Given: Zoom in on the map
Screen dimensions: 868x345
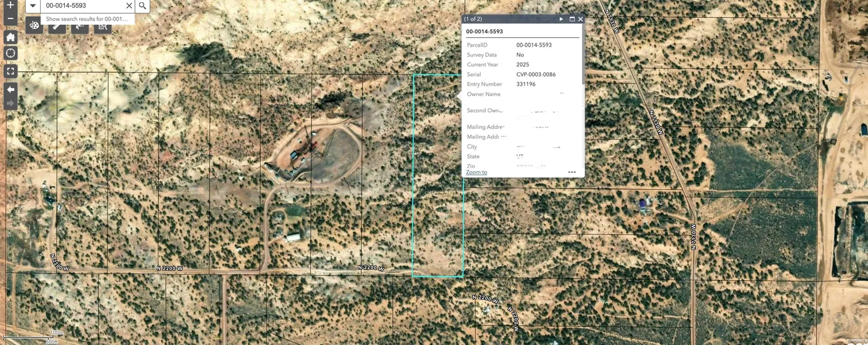Looking at the screenshot, I should pos(10,5).
